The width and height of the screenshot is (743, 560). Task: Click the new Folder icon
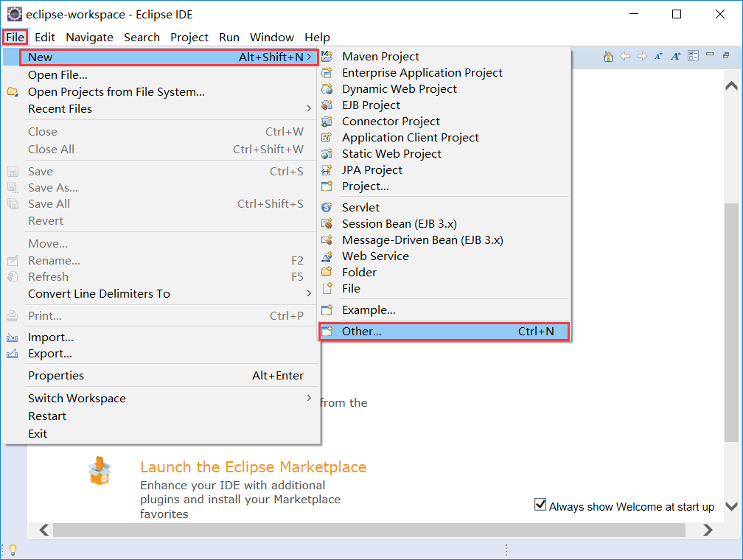pos(327,272)
